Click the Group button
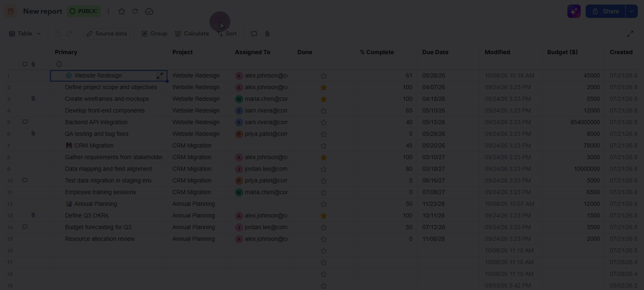The height and width of the screenshot is (290, 644). [154, 34]
